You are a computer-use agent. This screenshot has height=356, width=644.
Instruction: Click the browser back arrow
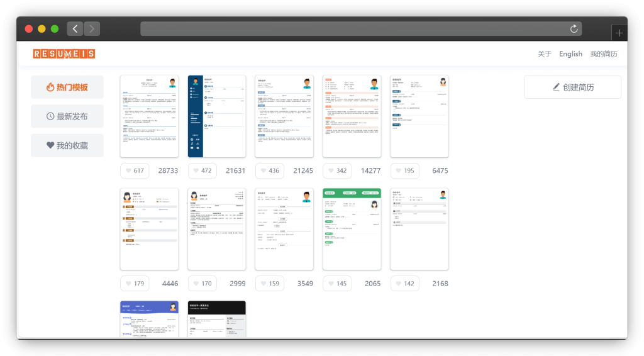pyautogui.click(x=75, y=28)
